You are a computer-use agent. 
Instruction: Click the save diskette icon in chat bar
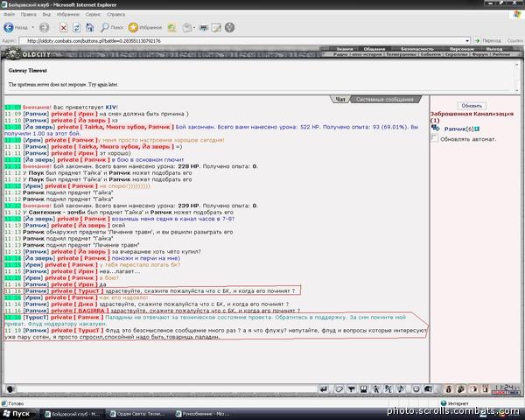tap(364, 388)
